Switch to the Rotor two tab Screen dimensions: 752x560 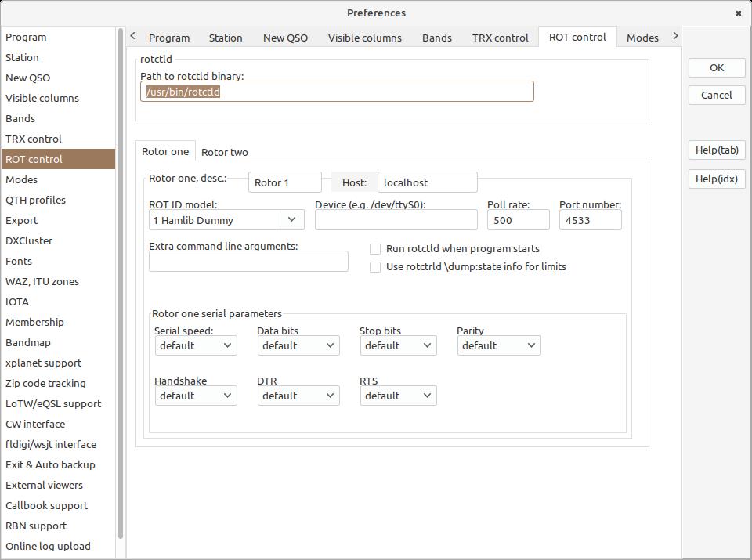pos(225,153)
